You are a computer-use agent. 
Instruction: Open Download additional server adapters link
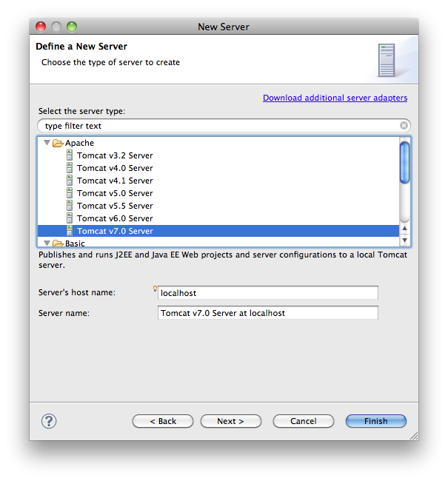click(x=335, y=98)
